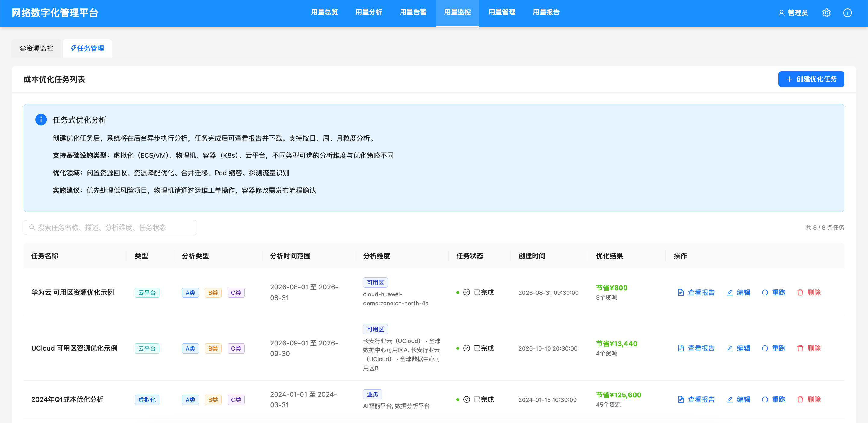Click the rerun icon for 华为云 task
Viewport: 868px width, 423px height.
pos(765,292)
